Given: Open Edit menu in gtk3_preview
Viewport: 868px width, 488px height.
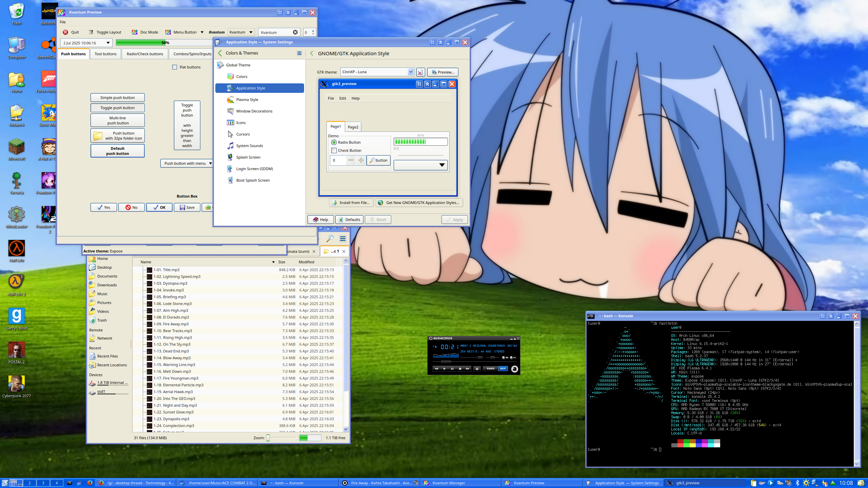Looking at the screenshot, I should [343, 98].
